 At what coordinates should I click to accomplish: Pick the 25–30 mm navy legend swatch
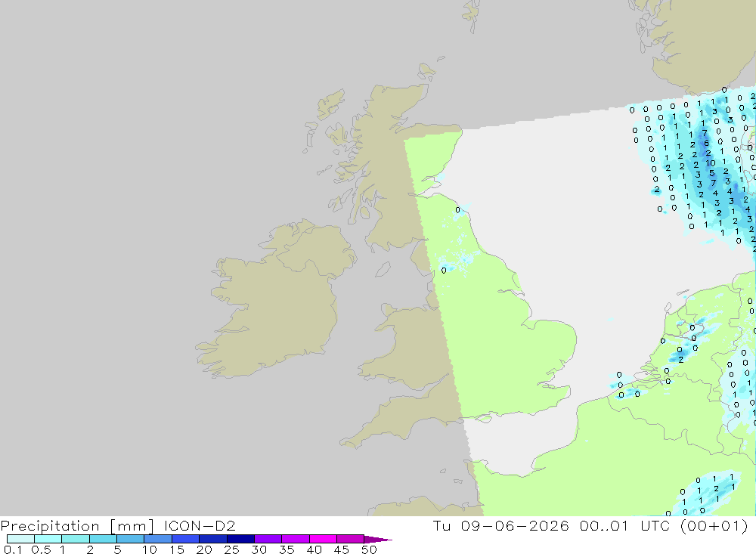240,539
